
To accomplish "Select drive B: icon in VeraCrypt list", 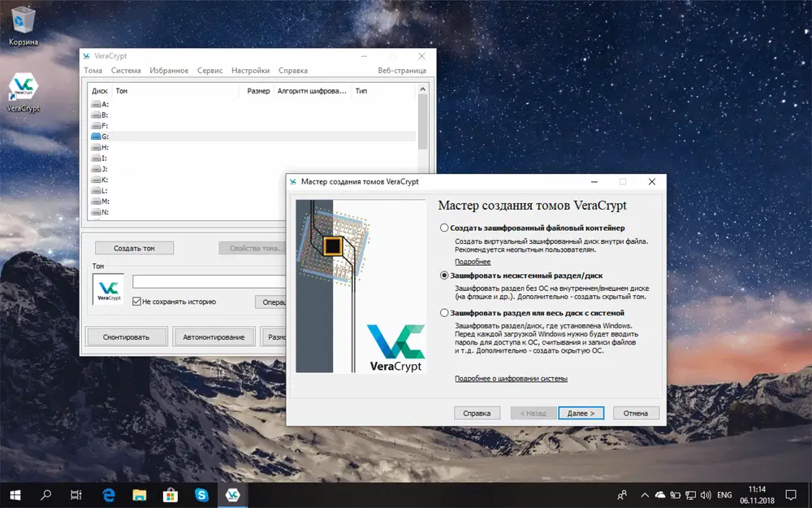I will click(96, 115).
